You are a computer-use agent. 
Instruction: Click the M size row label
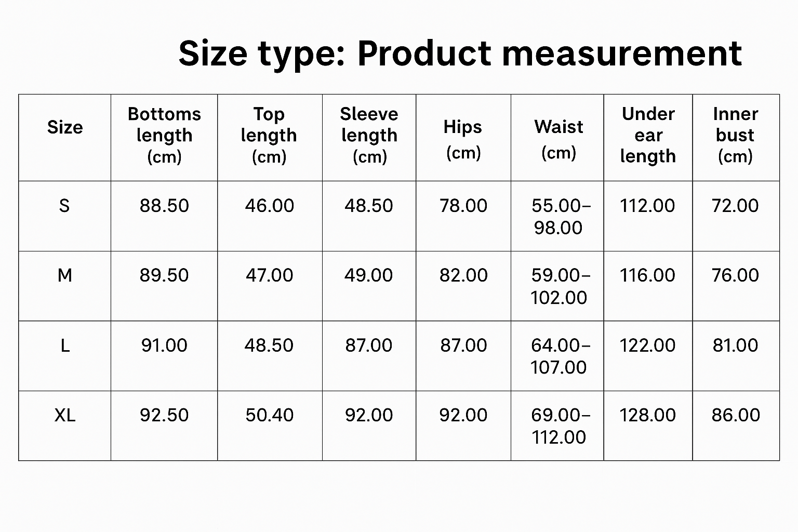point(65,275)
